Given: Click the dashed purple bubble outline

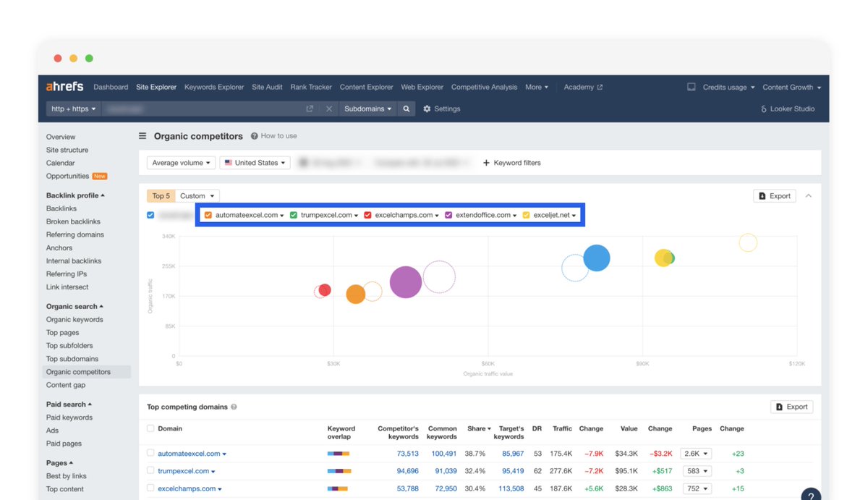Looking at the screenshot, I should 439,277.
